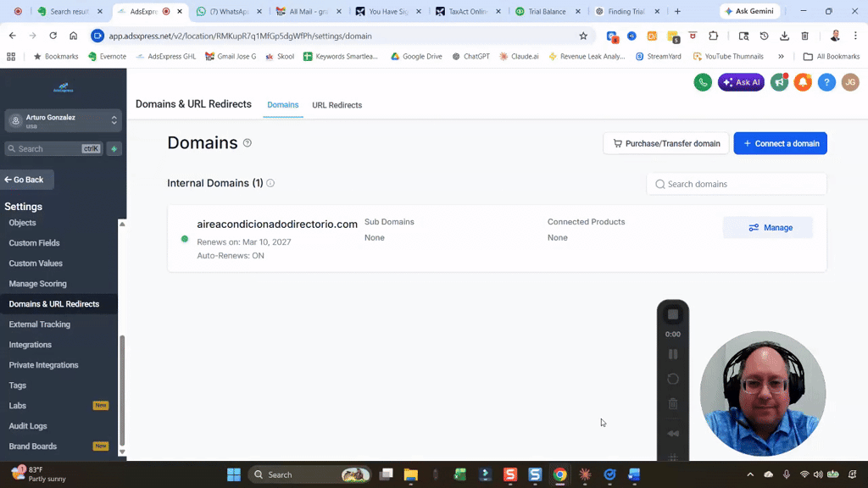Click the sidebar scrollbar down arrow
The width and height of the screenshot is (868, 488).
pos(122,452)
